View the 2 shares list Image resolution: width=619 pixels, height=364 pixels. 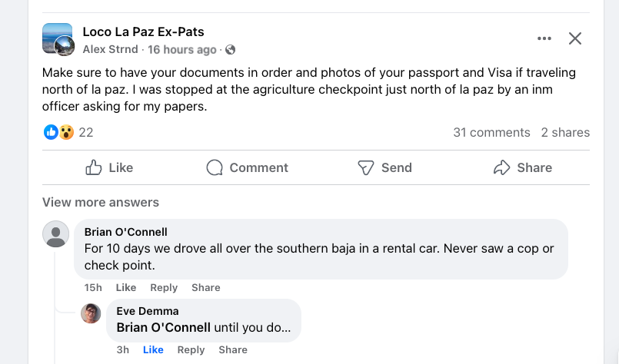(x=565, y=132)
